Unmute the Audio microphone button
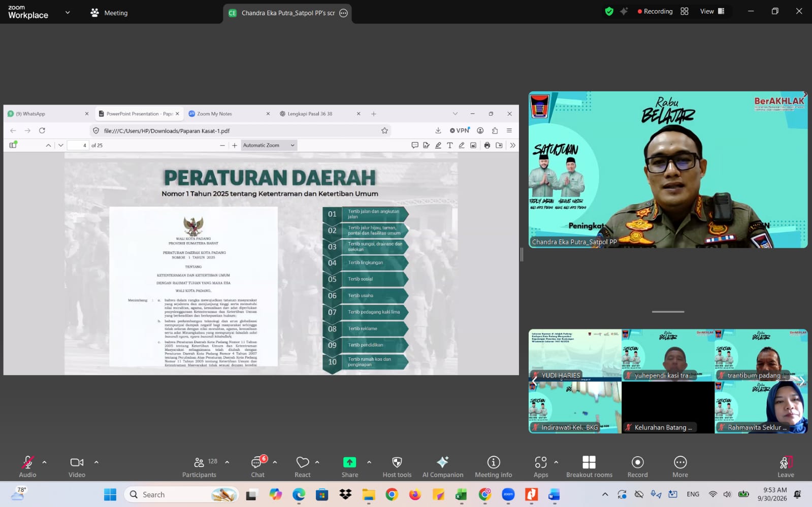Image resolution: width=812 pixels, height=507 pixels. 27,466
